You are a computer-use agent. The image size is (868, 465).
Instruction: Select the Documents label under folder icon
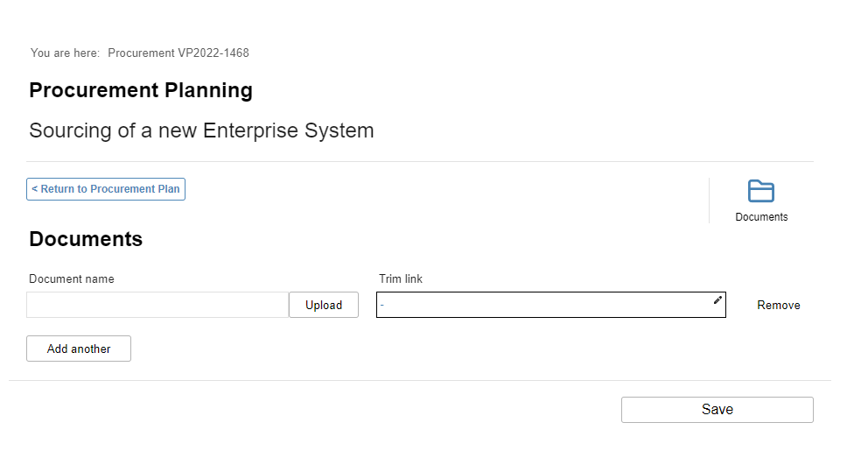[761, 216]
